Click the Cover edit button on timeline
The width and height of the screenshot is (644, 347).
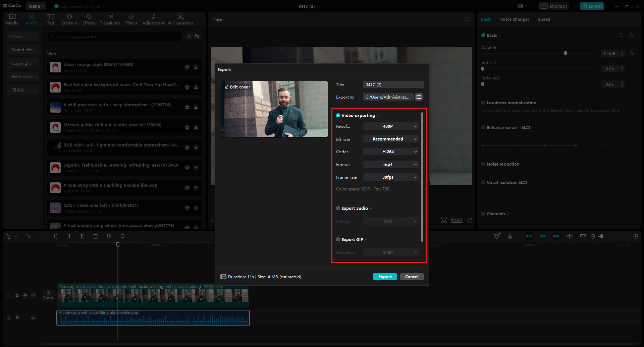click(x=48, y=295)
